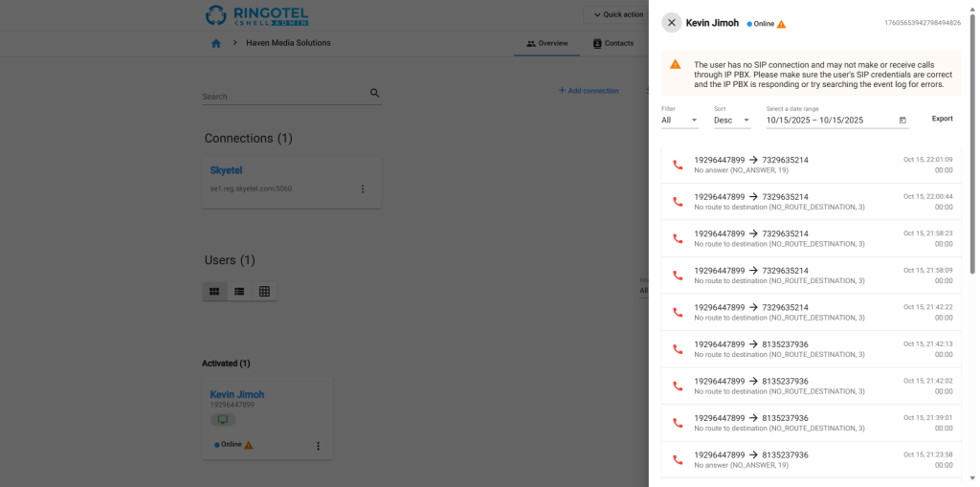Image resolution: width=980 pixels, height=487 pixels.
Task: Open Kevin Jimoh card's three-dot menu
Action: 318,446
